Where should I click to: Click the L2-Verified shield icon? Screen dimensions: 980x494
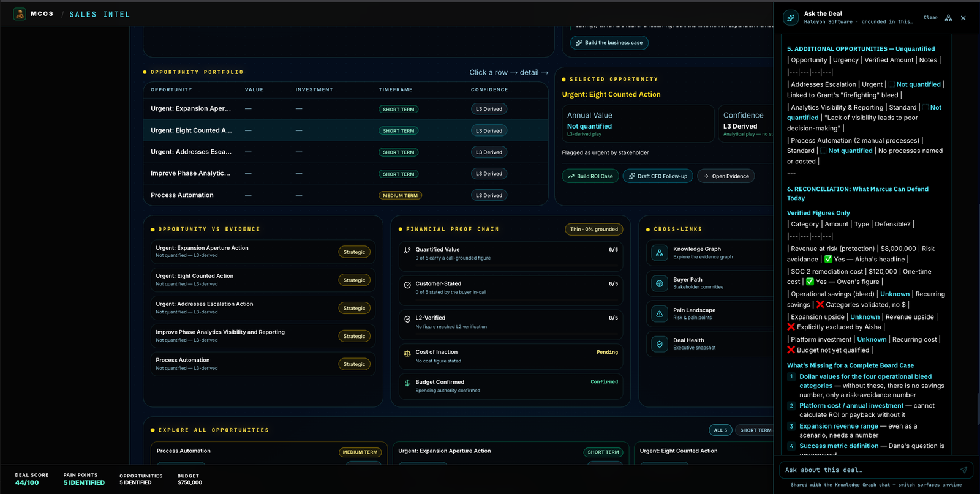(x=407, y=319)
